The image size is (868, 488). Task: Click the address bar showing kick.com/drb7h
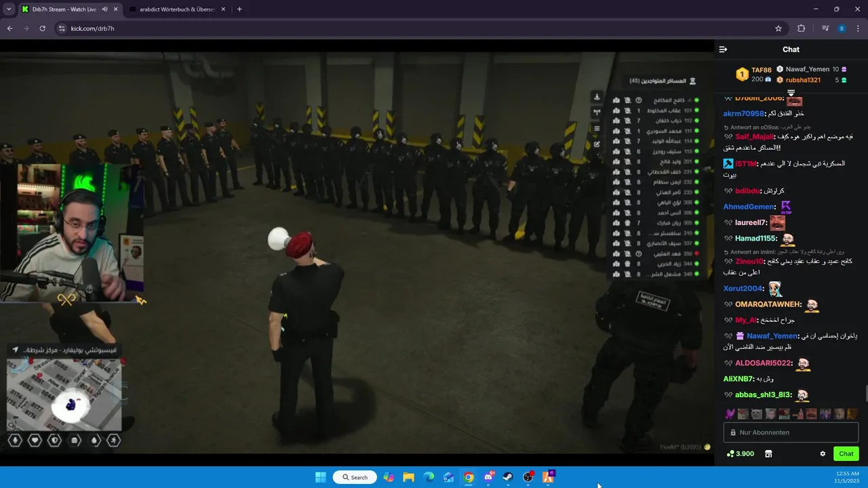pos(420,28)
